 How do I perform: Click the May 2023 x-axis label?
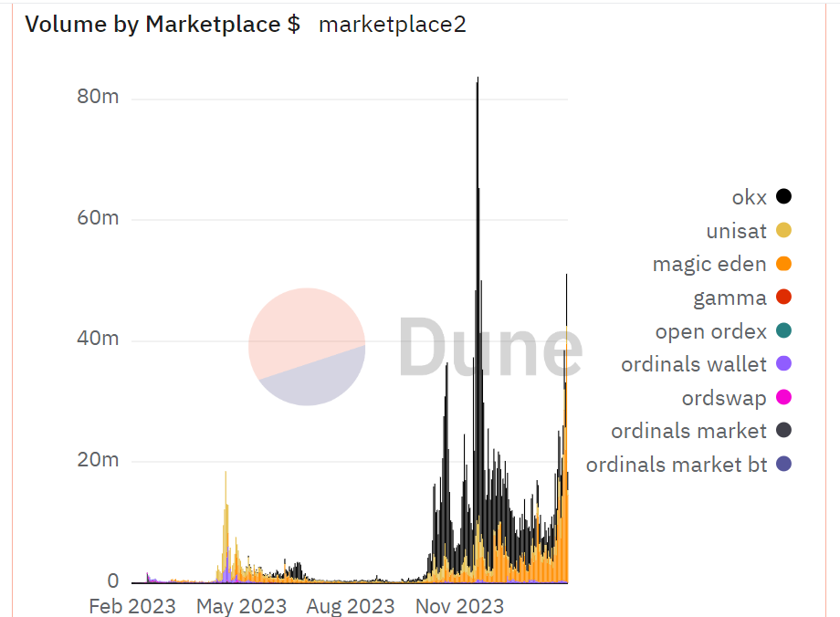point(242,606)
